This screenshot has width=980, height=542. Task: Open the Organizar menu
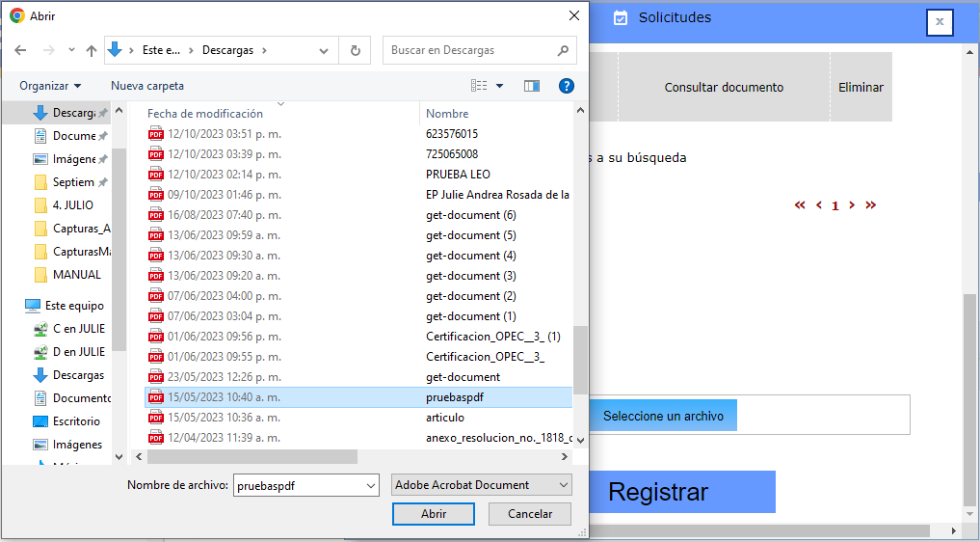[50, 86]
